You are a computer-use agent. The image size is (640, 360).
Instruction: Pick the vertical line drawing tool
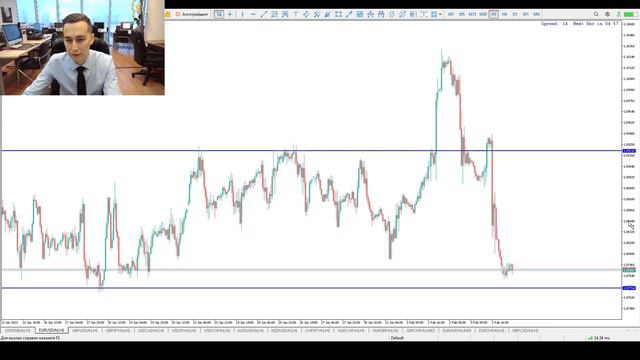[x=242, y=14]
